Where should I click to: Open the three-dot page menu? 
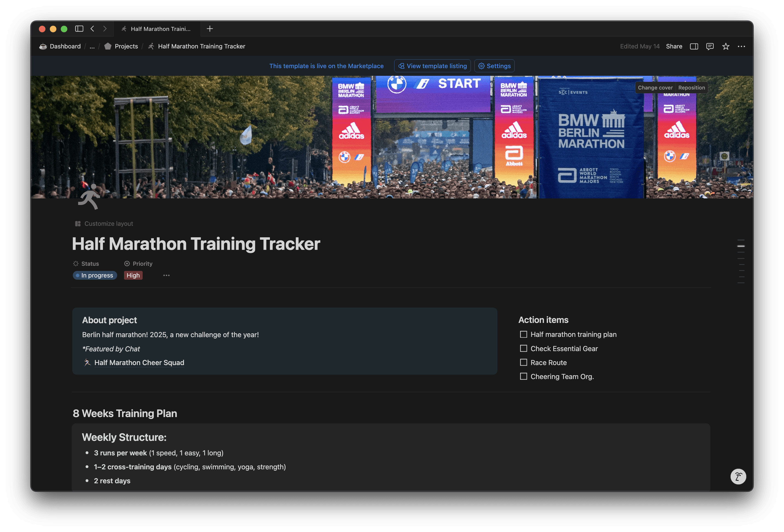click(x=742, y=46)
